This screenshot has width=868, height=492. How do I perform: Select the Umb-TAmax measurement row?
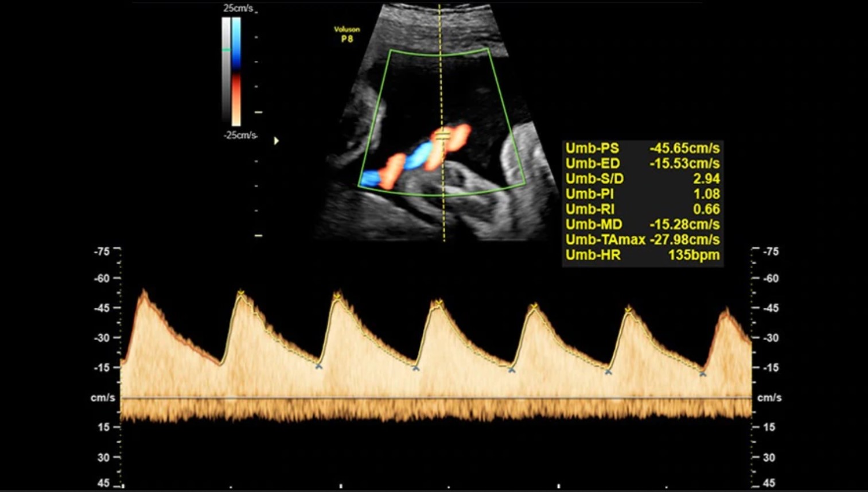point(642,240)
